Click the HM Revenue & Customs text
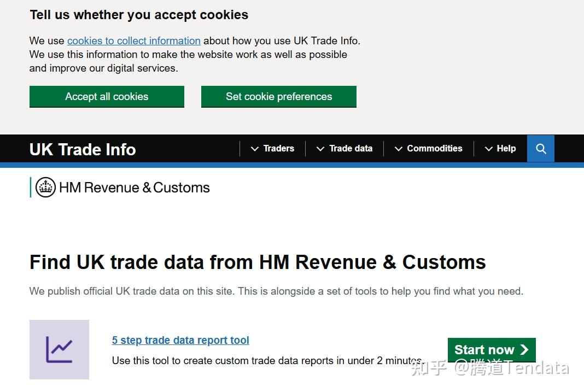The image size is (584, 392). (134, 188)
